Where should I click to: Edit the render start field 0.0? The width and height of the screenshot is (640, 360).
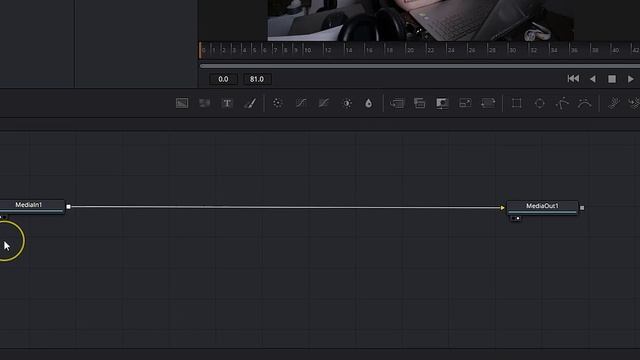click(x=223, y=79)
